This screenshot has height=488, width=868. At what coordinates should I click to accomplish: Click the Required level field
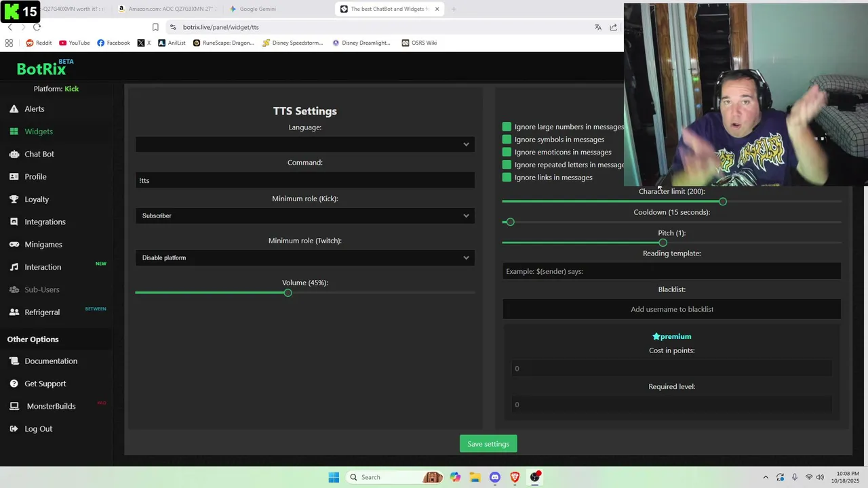671,405
